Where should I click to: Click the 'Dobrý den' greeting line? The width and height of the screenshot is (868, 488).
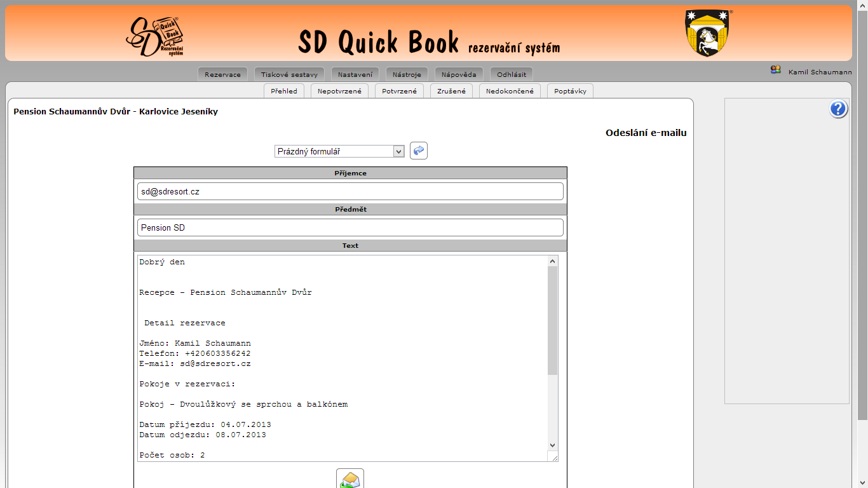pyautogui.click(x=162, y=262)
